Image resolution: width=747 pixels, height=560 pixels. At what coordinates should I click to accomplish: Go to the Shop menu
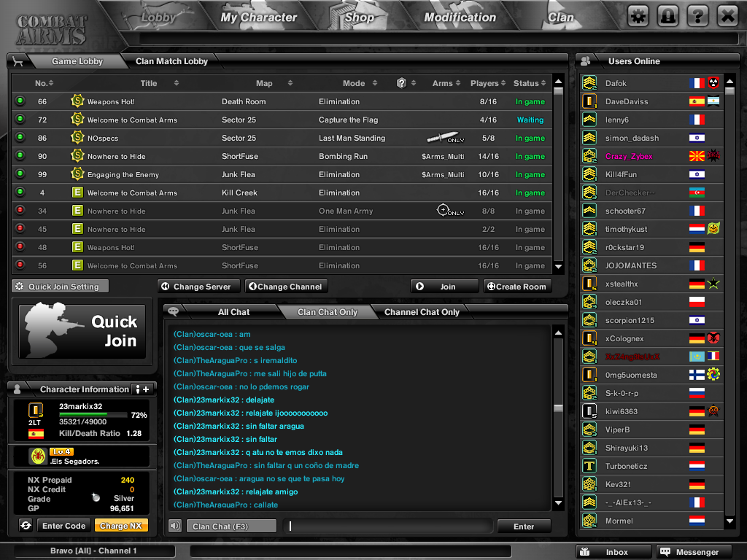click(358, 17)
